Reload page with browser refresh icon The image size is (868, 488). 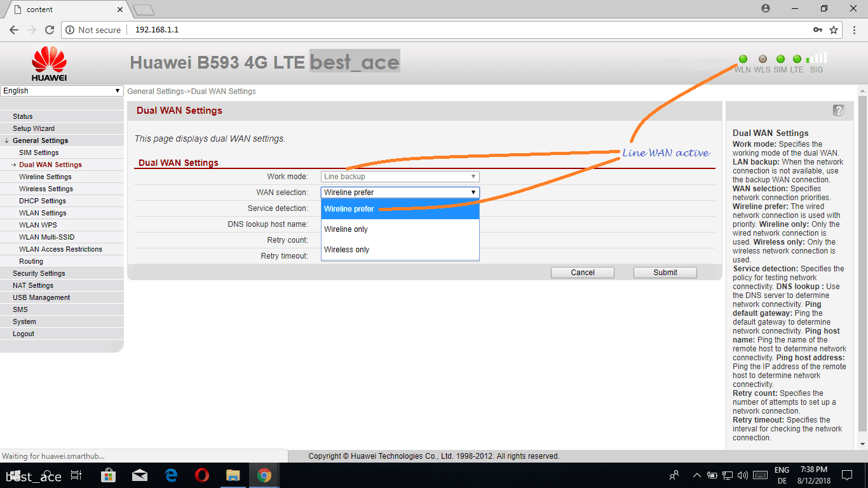pos(50,30)
